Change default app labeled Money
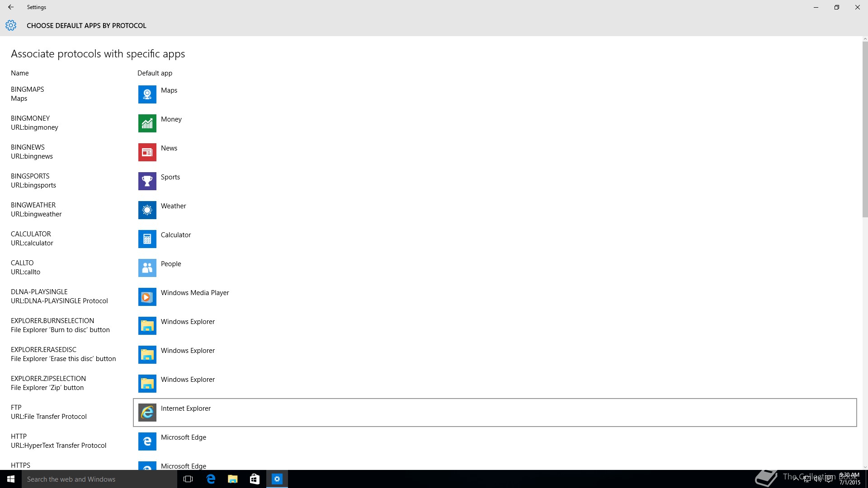The height and width of the screenshot is (488, 868). pos(171,119)
